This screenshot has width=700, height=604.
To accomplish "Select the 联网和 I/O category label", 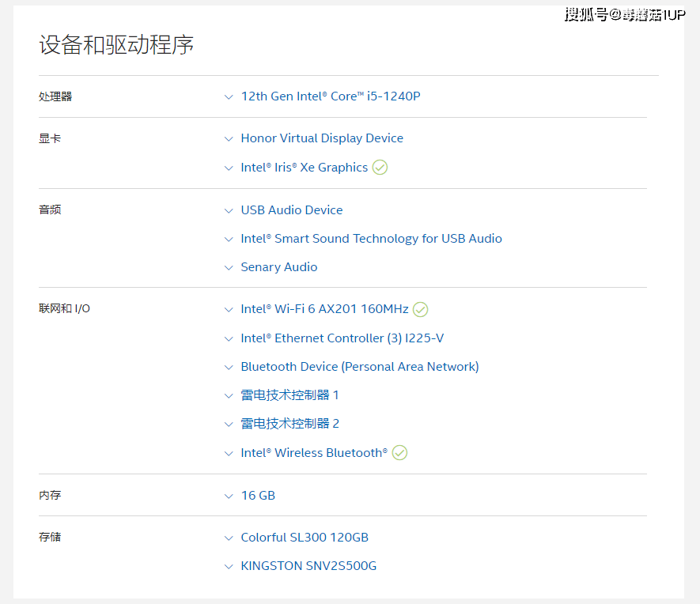I will point(64,308).
